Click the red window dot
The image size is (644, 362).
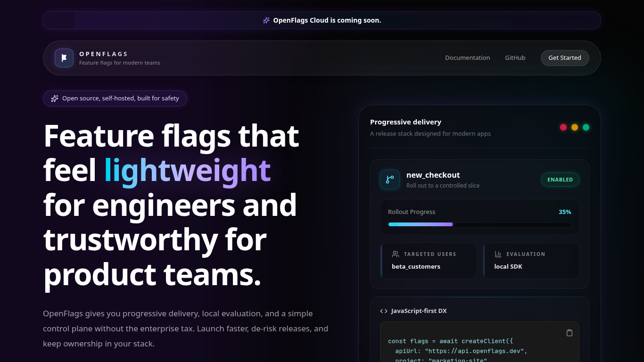(x=563, y=127)
